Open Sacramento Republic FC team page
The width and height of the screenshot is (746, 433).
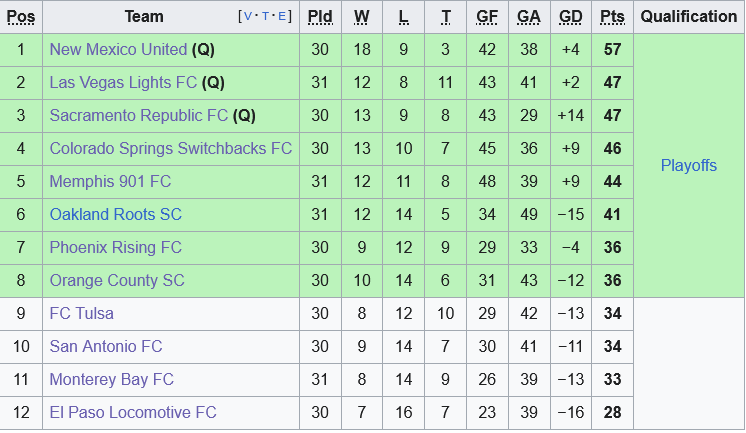click(x=139, y=116)
